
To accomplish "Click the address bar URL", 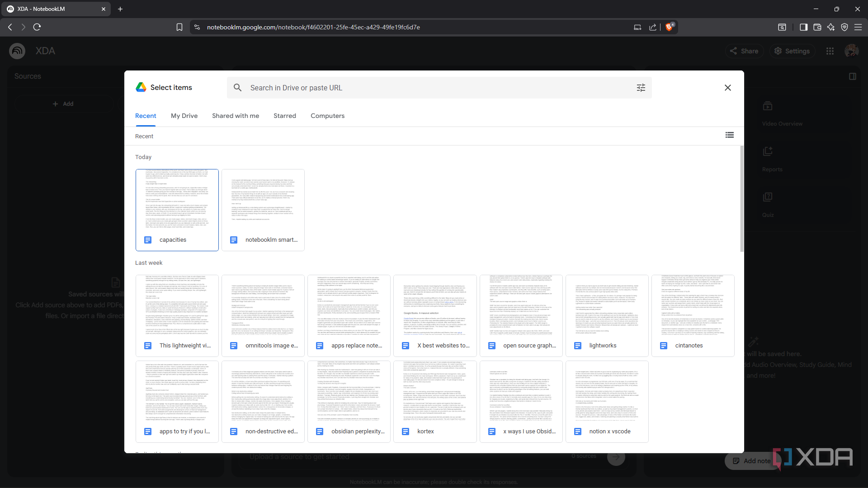I will [x=313, y=27].
